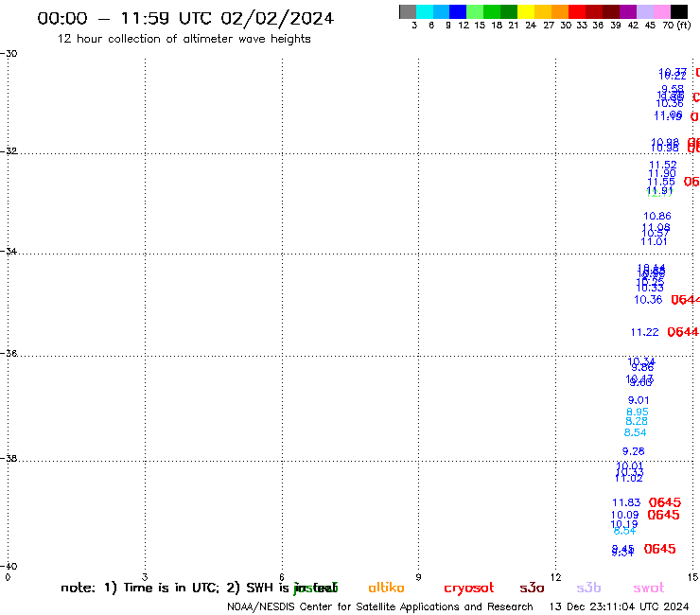700x615 pixels.
Task: Click the 10.36 value beside 0644
Action: tap(648, 300)
